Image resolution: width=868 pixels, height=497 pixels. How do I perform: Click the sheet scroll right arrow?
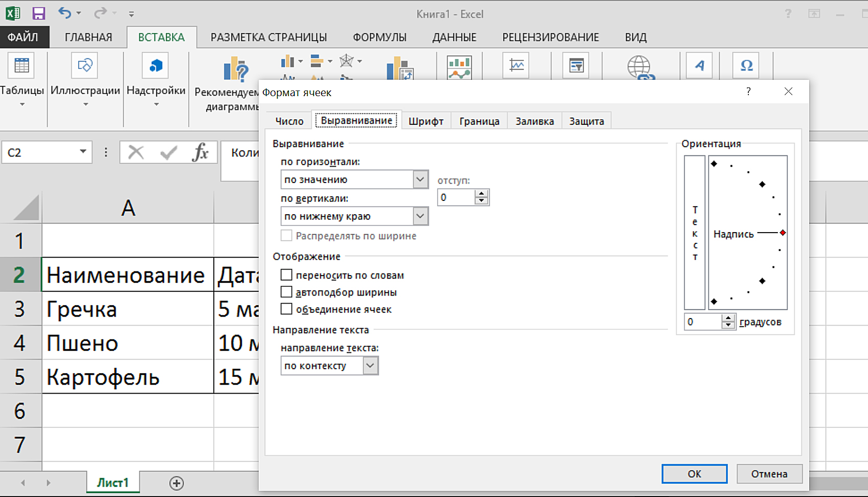pos(48,483)
